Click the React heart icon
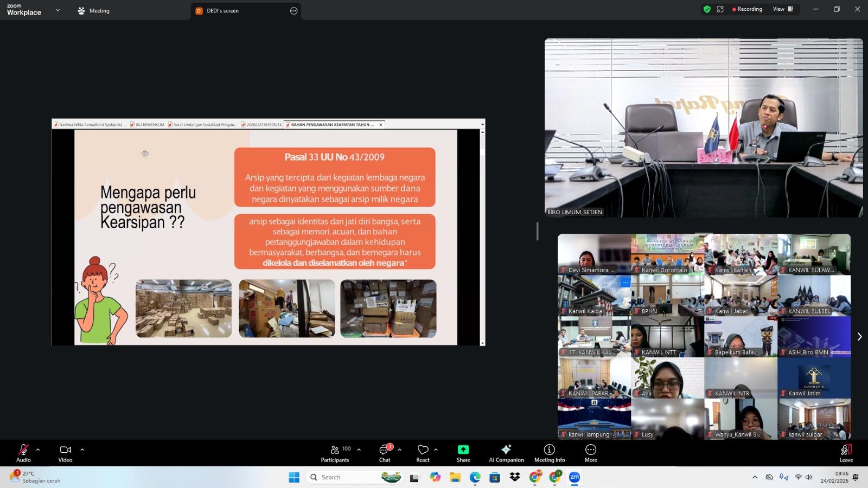 [423, 453]
